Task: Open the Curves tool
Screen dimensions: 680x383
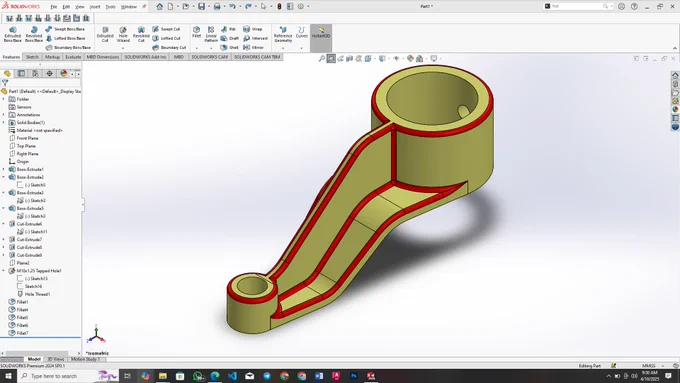Action: pos(301,32)
